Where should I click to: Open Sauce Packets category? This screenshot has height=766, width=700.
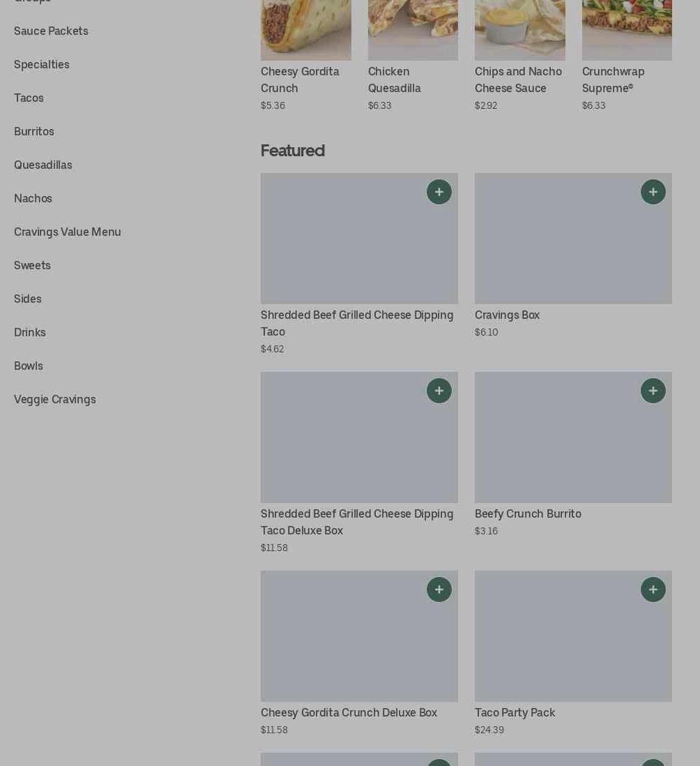click(x=52, y=31)
